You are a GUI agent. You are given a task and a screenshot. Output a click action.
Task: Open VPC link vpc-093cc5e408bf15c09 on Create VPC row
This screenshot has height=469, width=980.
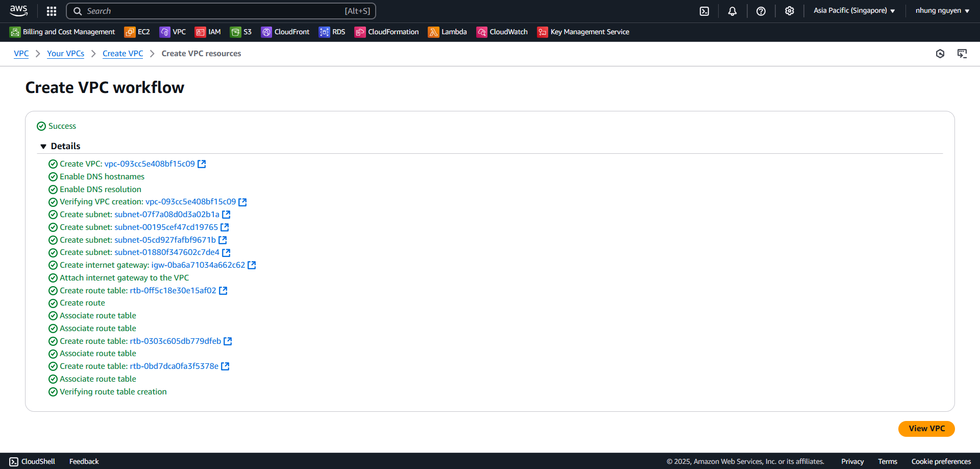coord(150,164)
